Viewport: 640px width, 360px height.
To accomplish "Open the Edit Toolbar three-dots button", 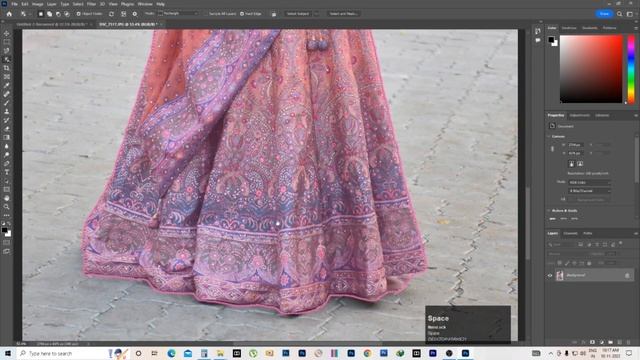I will pos(7,216).
